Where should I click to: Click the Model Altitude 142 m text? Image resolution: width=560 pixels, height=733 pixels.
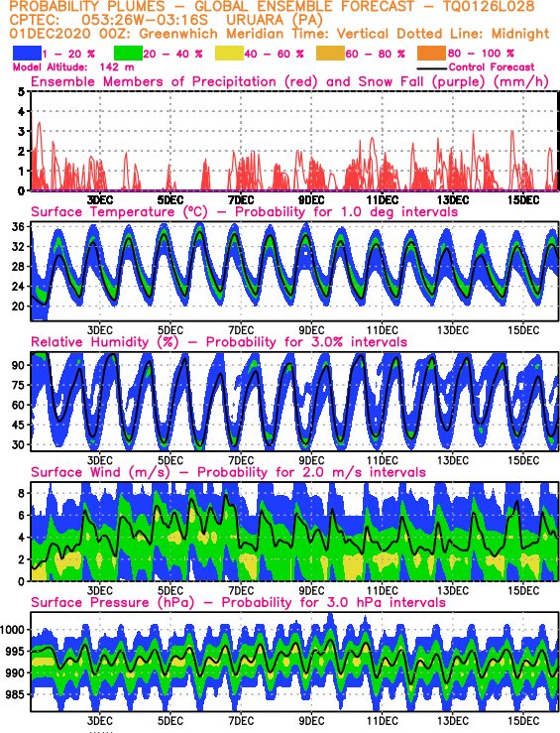pyautogui.click(x=73, y=67)
